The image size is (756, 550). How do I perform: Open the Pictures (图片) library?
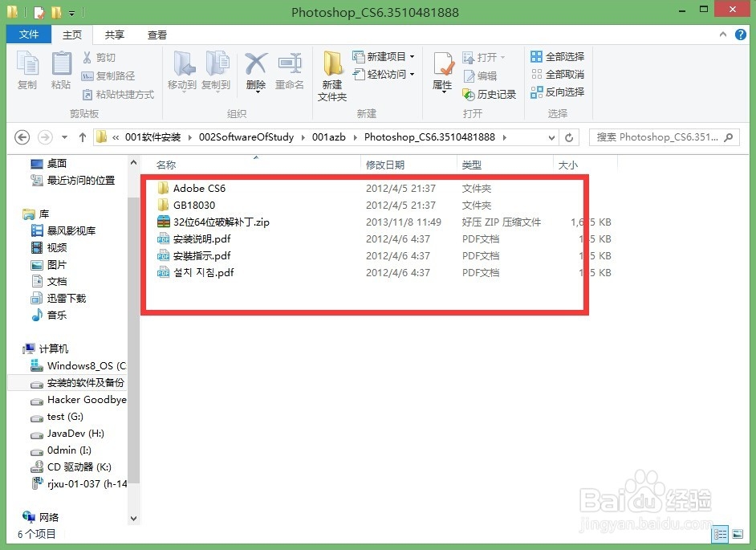coord(49,264)
